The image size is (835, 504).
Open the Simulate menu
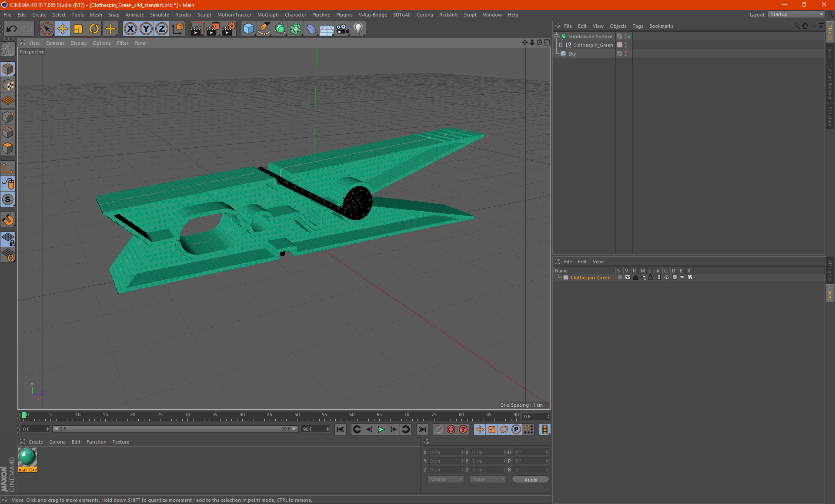pos(160,15)
